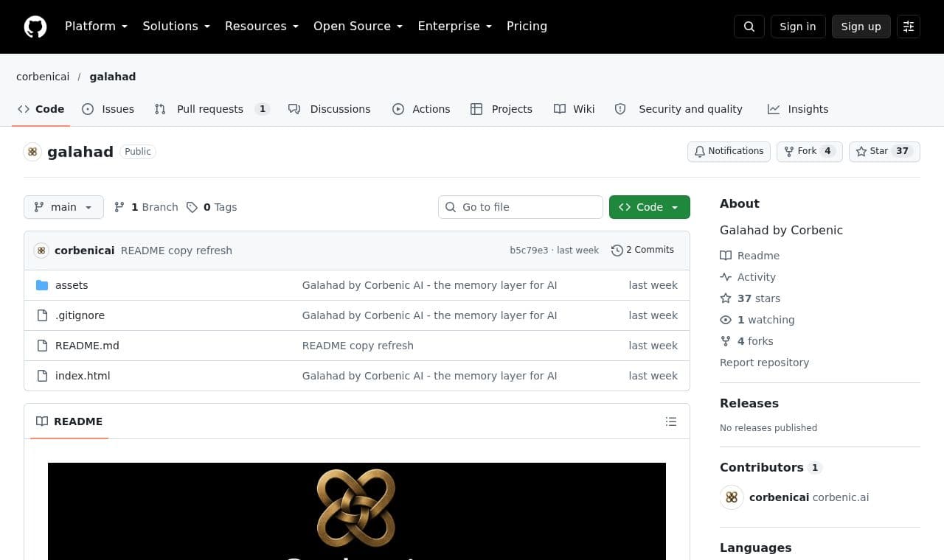
Task: Fork the galahad repository
Action: 810,152
